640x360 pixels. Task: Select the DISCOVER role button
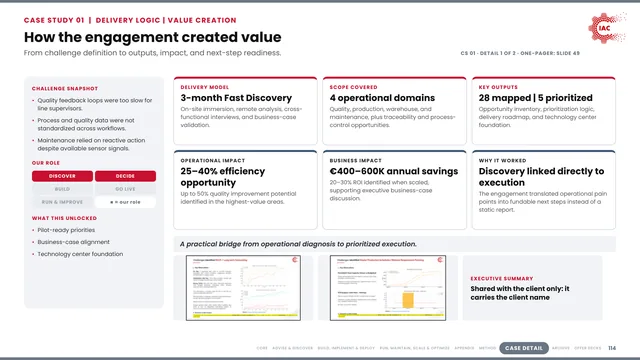coord(62,176)
